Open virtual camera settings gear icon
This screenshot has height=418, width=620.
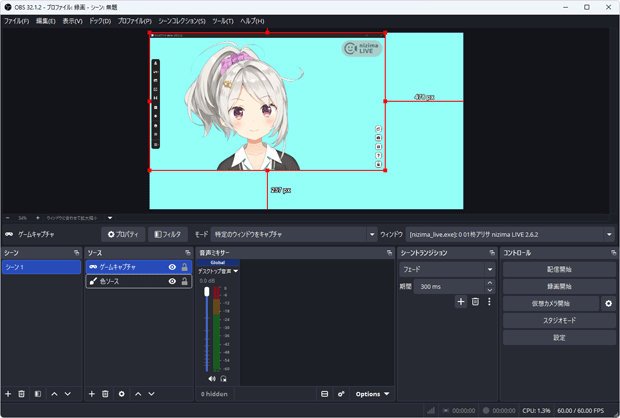pos(609,303)
